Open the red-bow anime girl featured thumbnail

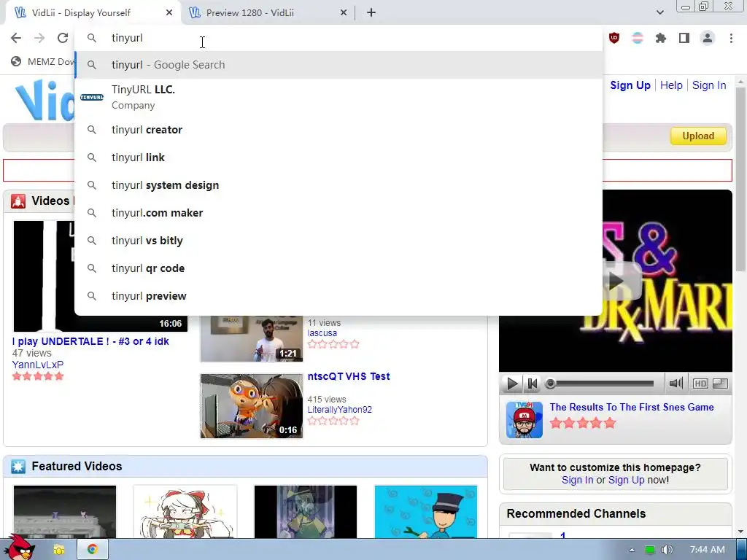click(x=185, y=512)
